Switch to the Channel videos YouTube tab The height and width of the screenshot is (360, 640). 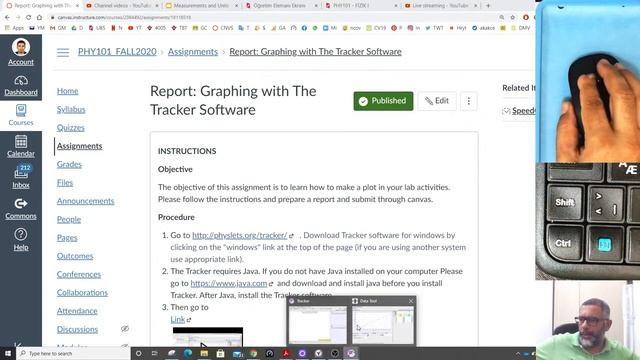[x=122, y=6]
